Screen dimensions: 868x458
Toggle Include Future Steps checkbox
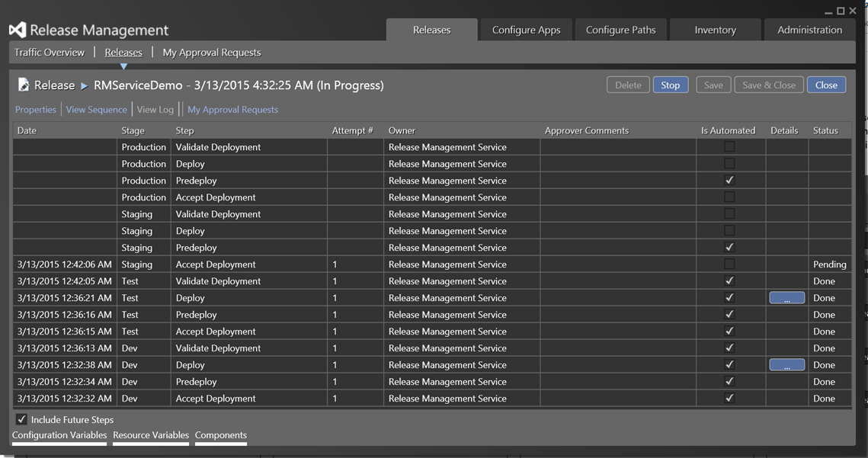point(21,419)
